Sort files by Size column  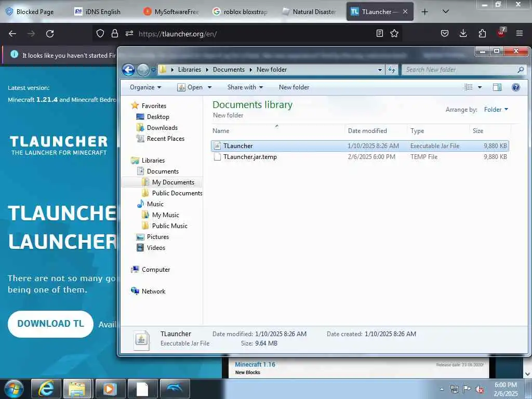coord(490,130)
